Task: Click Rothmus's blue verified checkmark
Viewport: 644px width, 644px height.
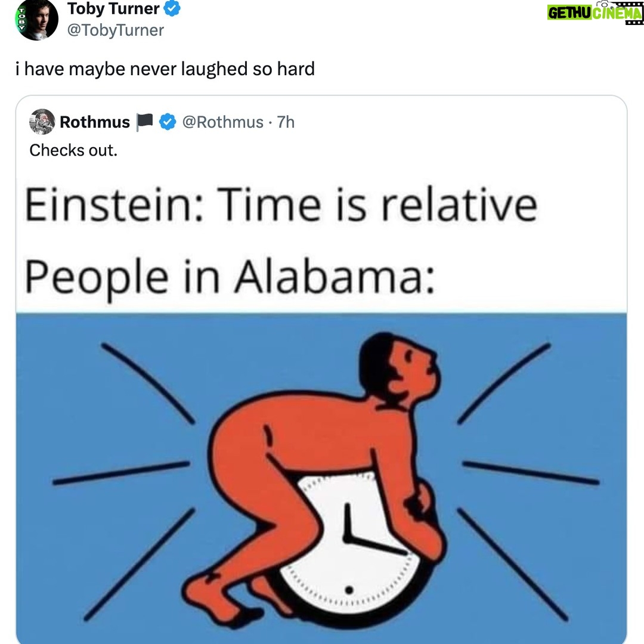Action: pyautogui.click(x=168, y=122)
